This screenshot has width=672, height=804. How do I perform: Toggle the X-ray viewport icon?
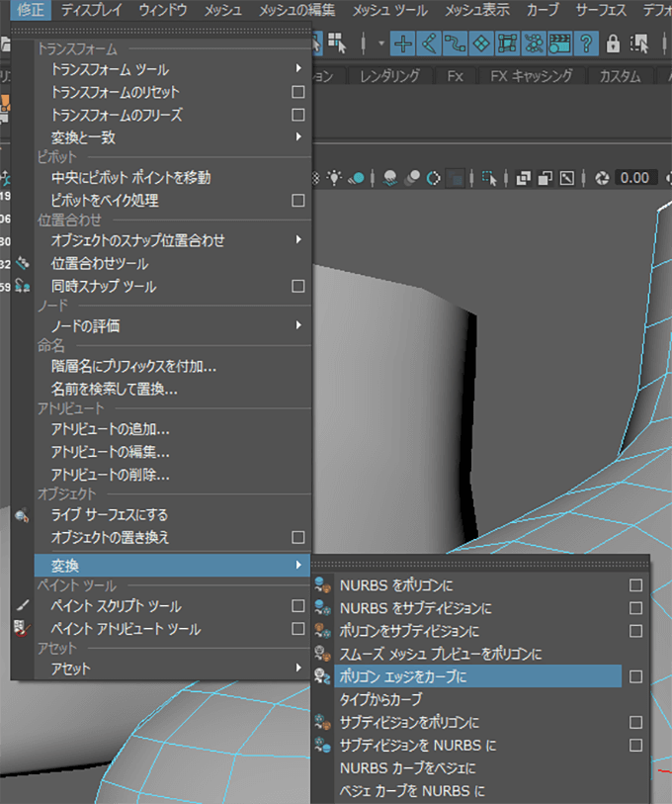pos(524,178)
